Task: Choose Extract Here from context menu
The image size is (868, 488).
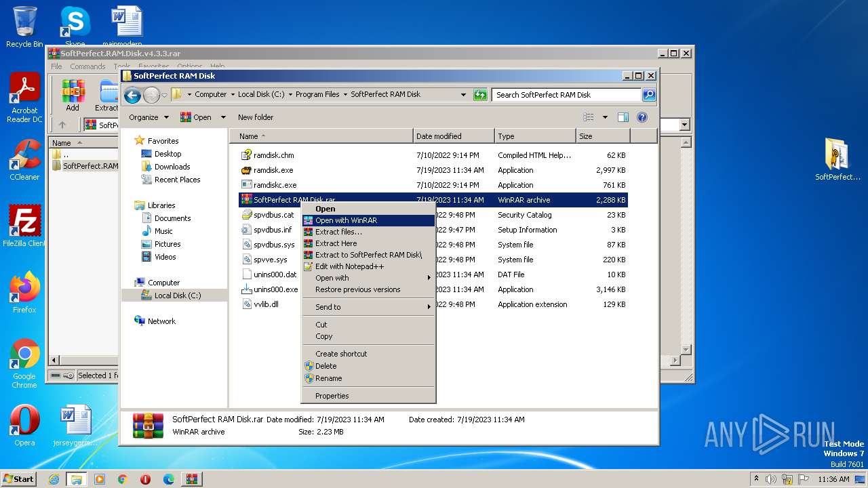Action: pos(368,243)
